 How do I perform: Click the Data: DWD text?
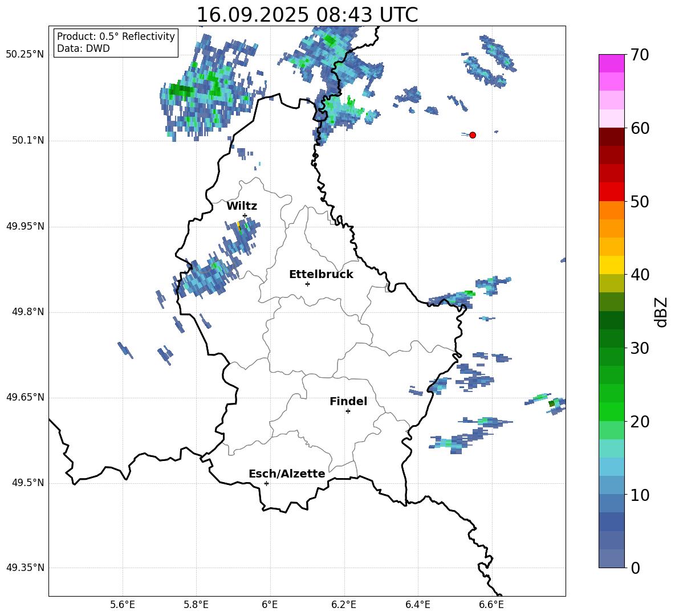[83, 48]
